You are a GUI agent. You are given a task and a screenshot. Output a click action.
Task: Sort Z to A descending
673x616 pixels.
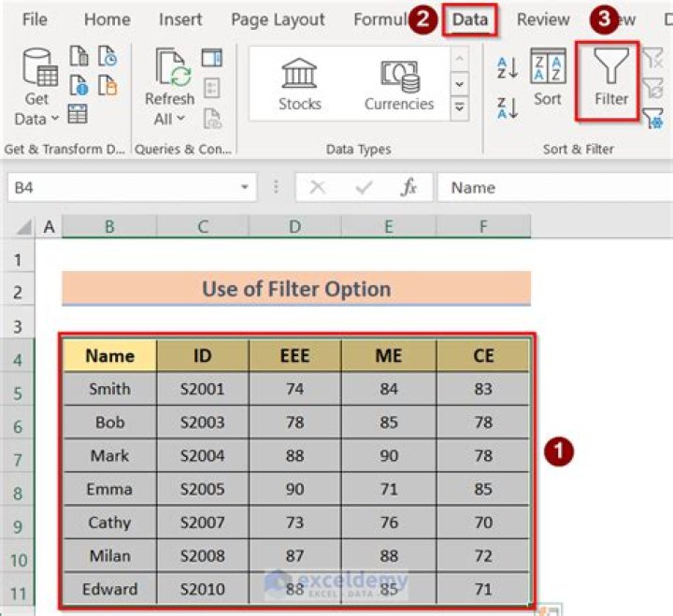[508, 107]
